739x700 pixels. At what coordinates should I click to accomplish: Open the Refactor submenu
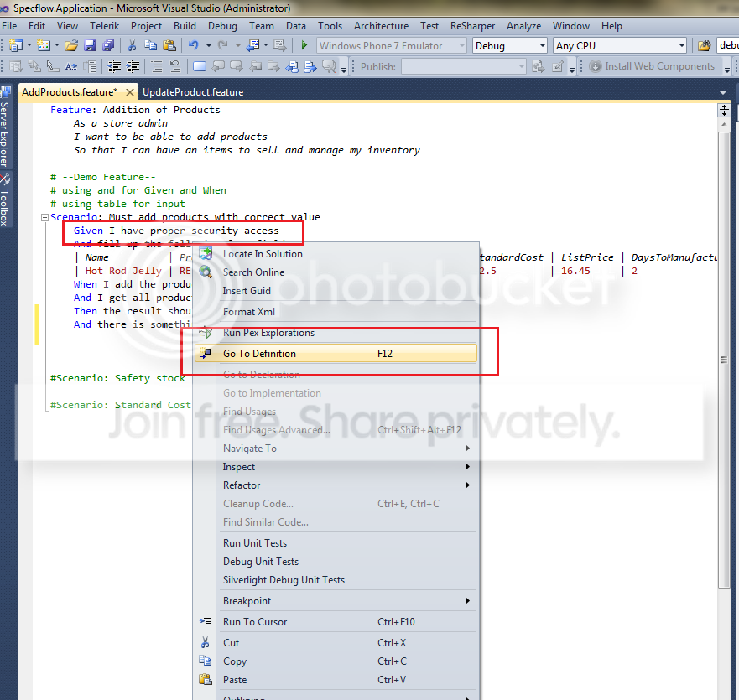click(x=336, y=485)
